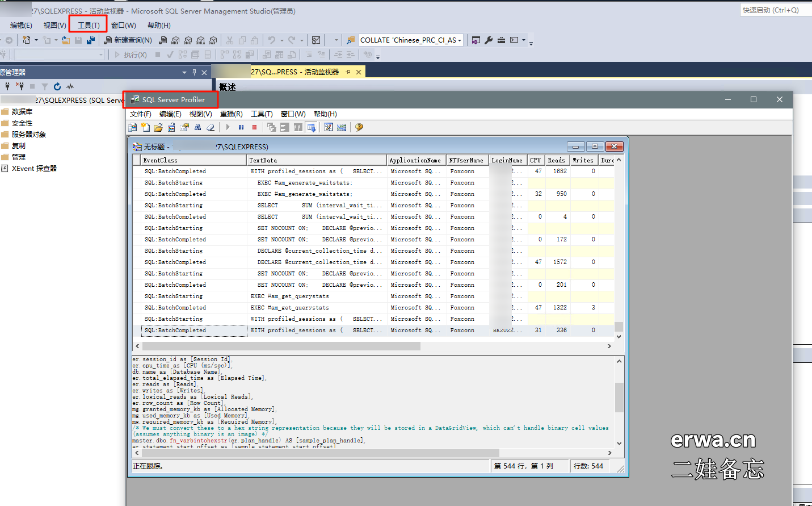Click the New Template icon in Profiler
The image size is (812, 506).
tap(145, 127)
